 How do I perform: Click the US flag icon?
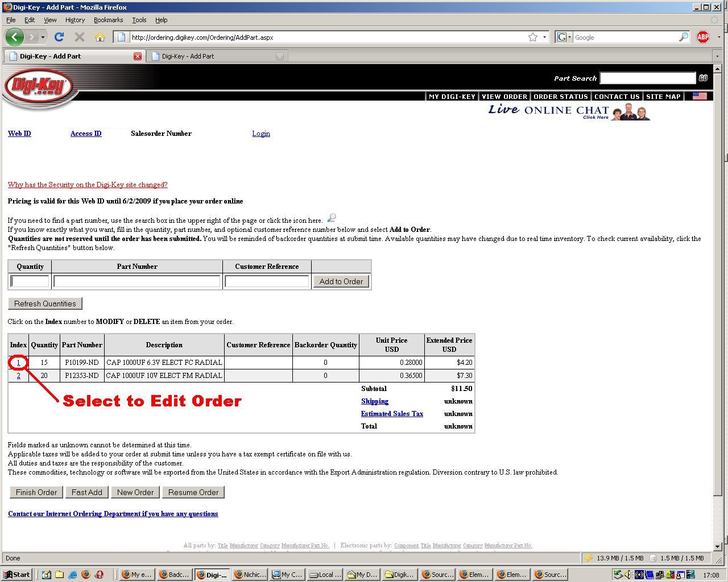click(x=700, y=96)
